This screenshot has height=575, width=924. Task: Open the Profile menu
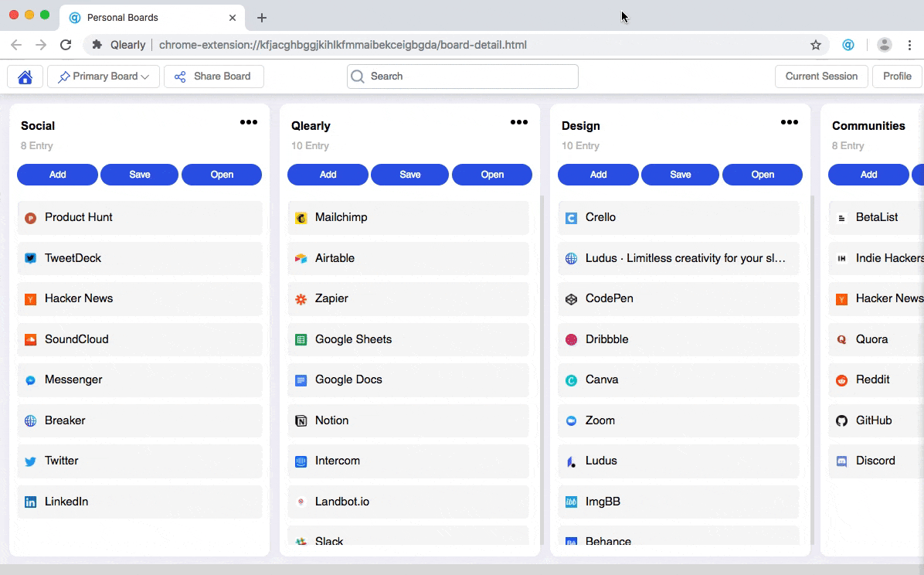[897, 77]
